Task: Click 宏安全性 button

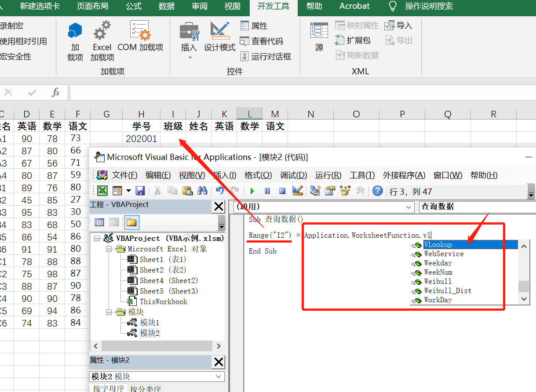Action: (x=16, y=57)
